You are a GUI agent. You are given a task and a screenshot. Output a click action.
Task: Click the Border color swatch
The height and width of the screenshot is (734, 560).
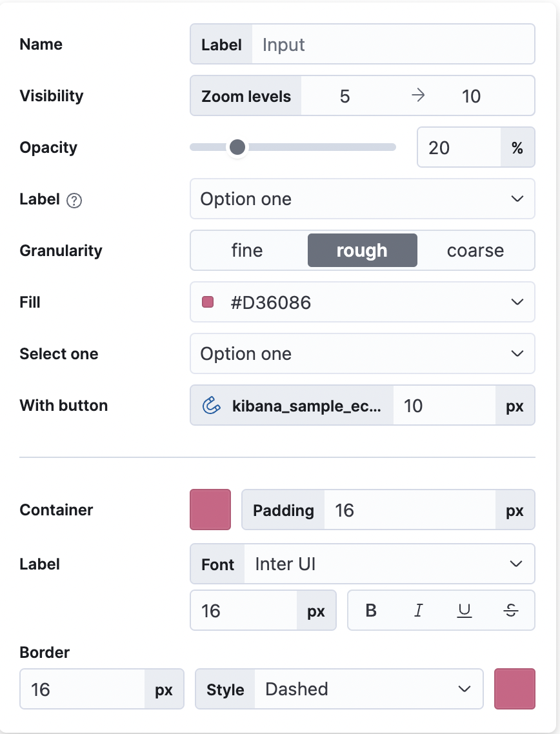coord(514,689)
